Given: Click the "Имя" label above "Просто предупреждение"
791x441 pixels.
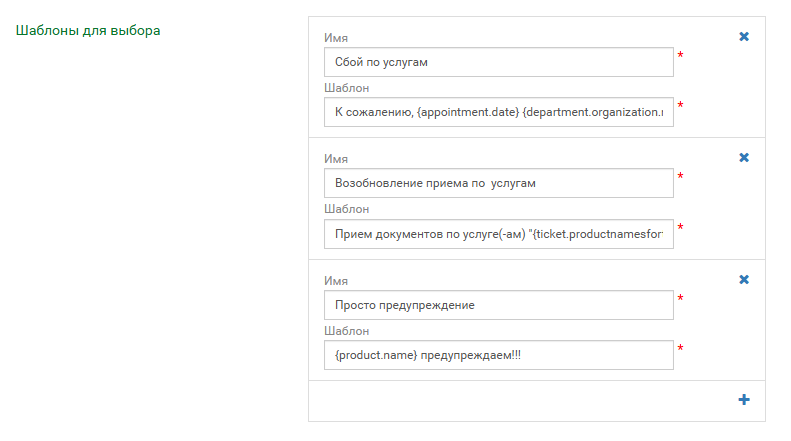Looking at the screenshot, I should [336, 281].
